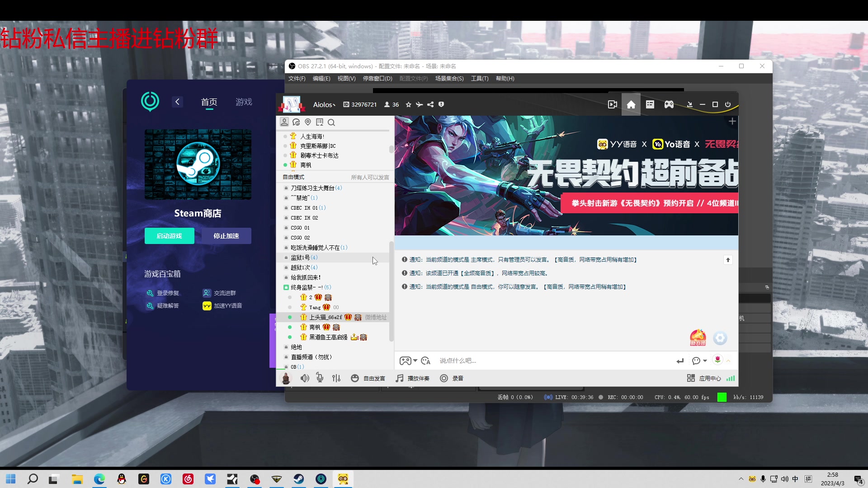Open the contacts person icon in YY sidebar
This screenshot has width=868, height=488.
284,122
